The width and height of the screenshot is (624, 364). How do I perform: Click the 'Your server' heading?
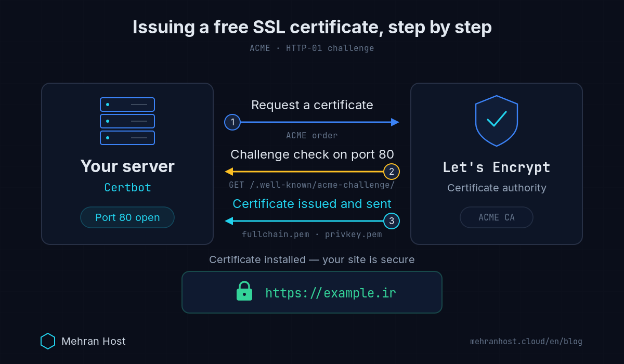pyautogui.click(x=127, y=166)
